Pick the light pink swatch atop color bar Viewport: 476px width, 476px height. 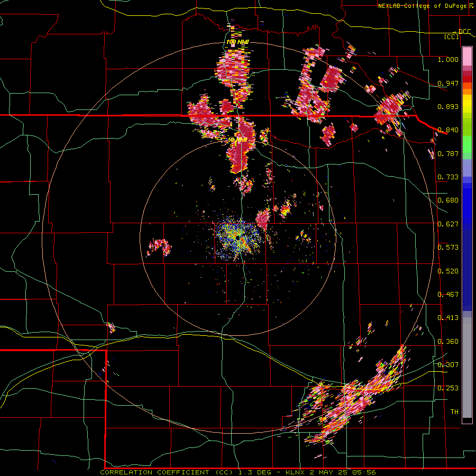pos(467,57)
